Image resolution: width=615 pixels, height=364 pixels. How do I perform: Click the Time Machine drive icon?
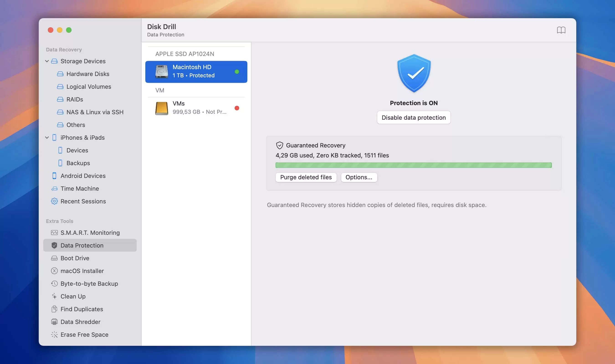[x=54, y=189]
